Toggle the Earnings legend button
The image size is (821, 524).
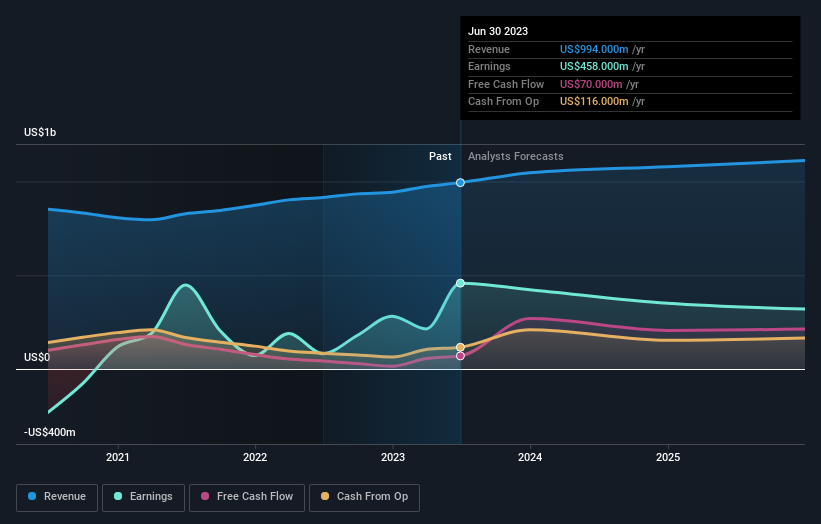point(143,497)
